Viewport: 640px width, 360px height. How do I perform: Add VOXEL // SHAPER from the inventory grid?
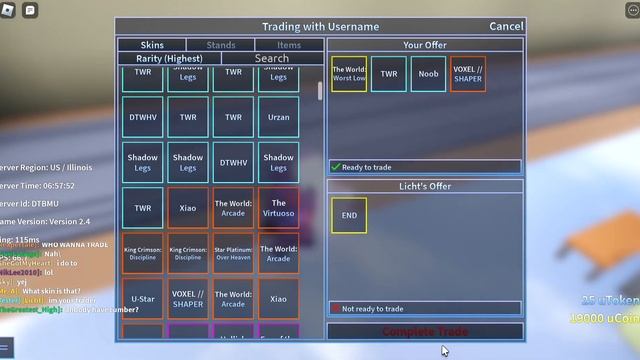tap(188, 299)
